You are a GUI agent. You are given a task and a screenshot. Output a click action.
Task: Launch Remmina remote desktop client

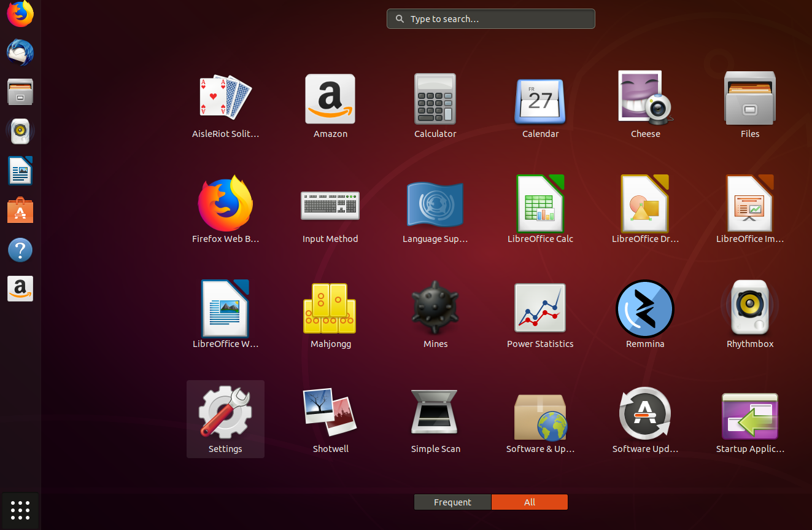645,314
